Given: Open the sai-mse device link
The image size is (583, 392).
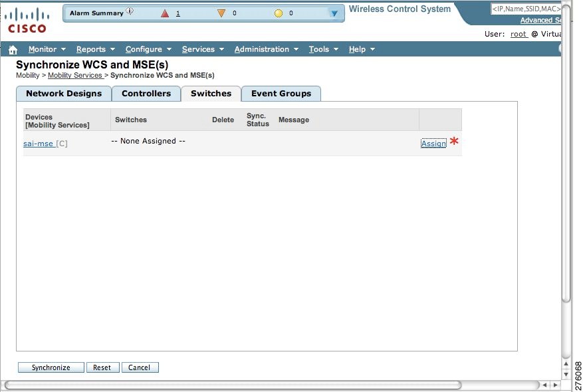Looking at the screenshot, I should (x=39, y=144).
